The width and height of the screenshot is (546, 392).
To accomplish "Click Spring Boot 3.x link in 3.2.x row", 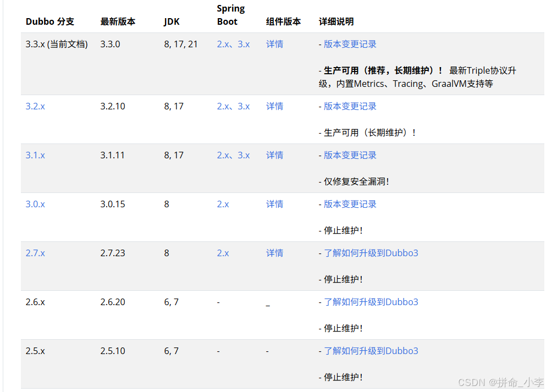I will coord(244,106).
